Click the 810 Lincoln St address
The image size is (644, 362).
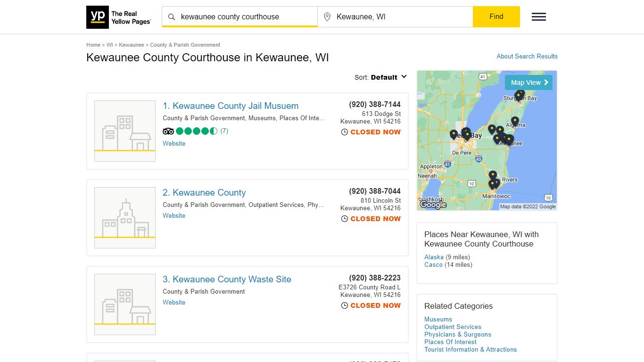[380, 201]
